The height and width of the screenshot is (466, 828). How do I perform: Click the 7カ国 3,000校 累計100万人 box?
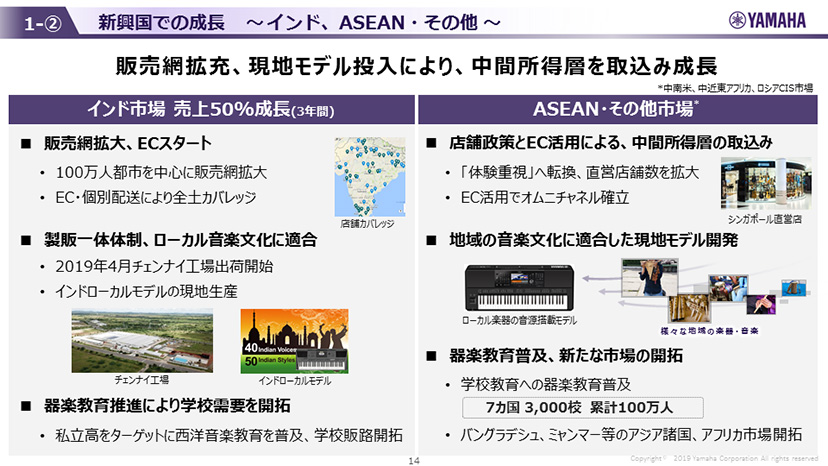coord(583,408)
